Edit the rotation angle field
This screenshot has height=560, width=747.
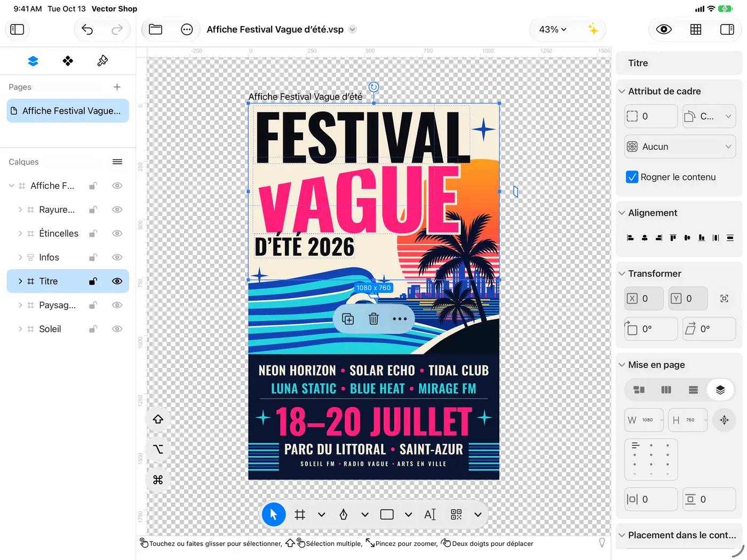tap(651, 329)
